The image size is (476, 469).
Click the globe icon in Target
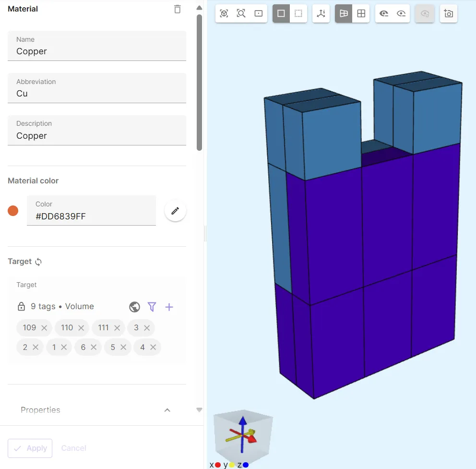click(135, 307)
